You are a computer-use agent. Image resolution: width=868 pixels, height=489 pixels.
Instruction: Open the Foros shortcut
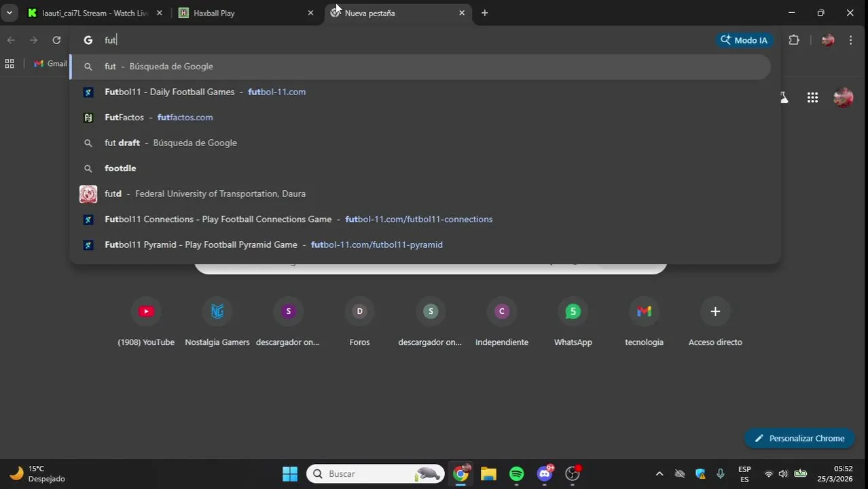(x=359, y=322)
